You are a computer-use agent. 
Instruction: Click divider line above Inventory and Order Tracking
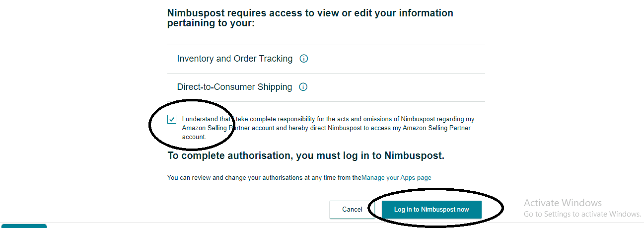pyautogui.click(x=326, y=45)
